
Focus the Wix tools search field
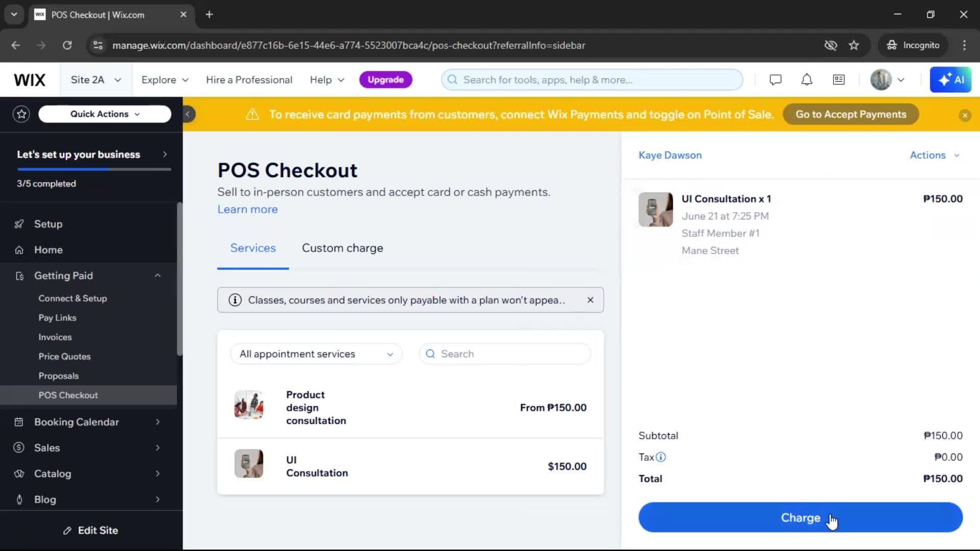[x=592, y=80]
